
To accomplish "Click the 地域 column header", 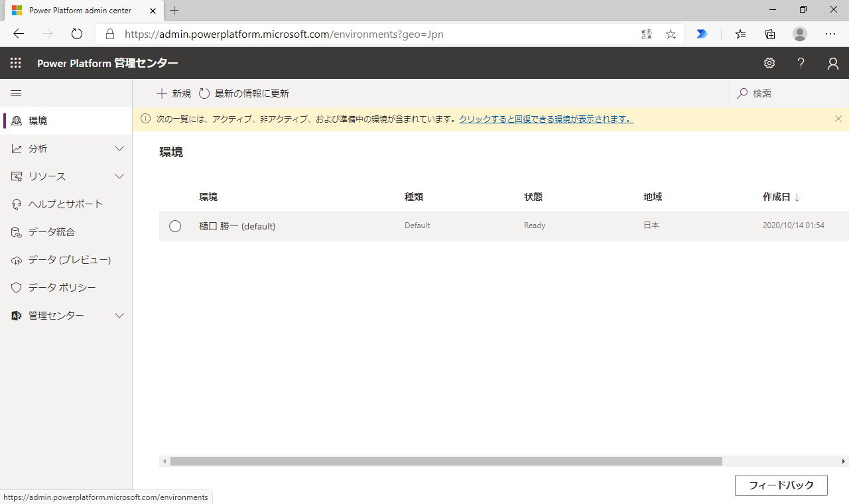I will pos(653,197).
